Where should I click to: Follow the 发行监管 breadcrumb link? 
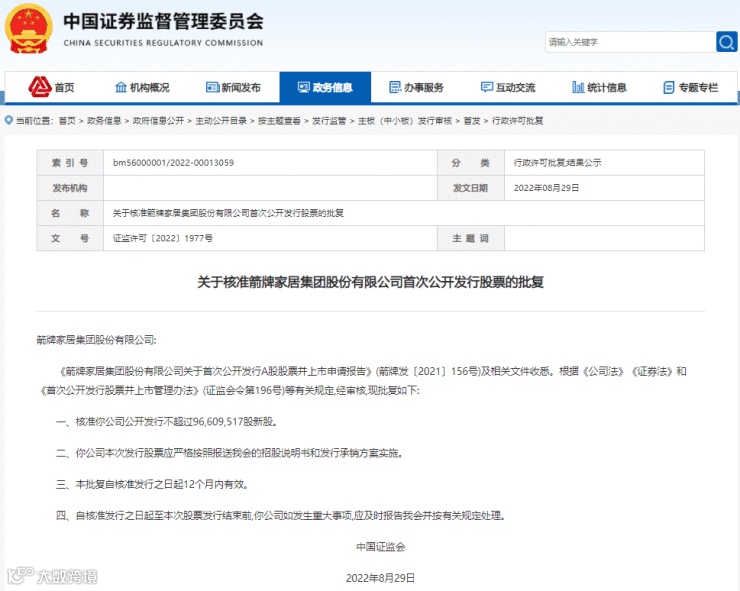coord(329,121)
